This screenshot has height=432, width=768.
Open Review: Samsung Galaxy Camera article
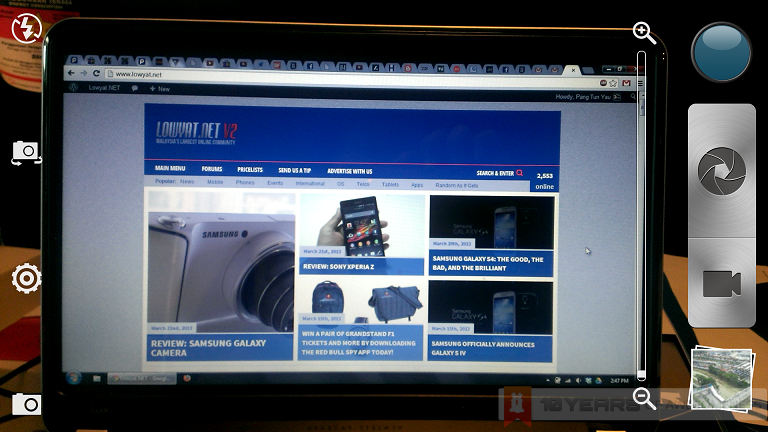(209, 348)
